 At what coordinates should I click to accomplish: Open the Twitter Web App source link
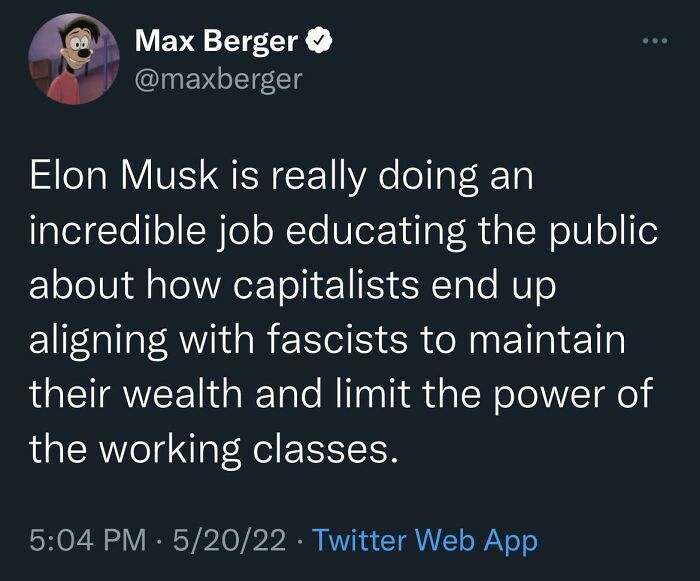coord(425,541)
